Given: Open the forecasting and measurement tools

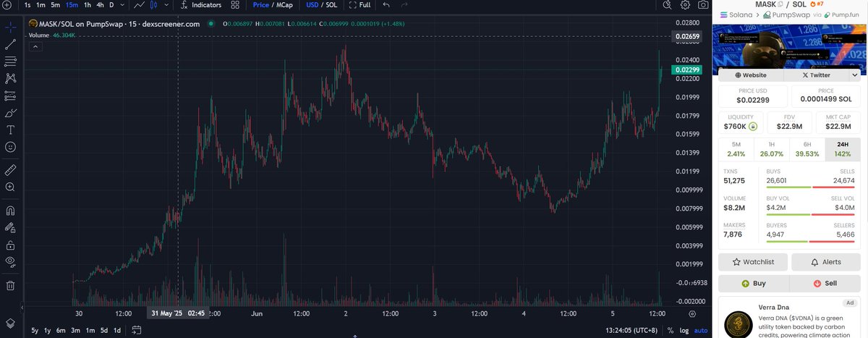Looking at the screenshot, I should (x=10, y=95).
